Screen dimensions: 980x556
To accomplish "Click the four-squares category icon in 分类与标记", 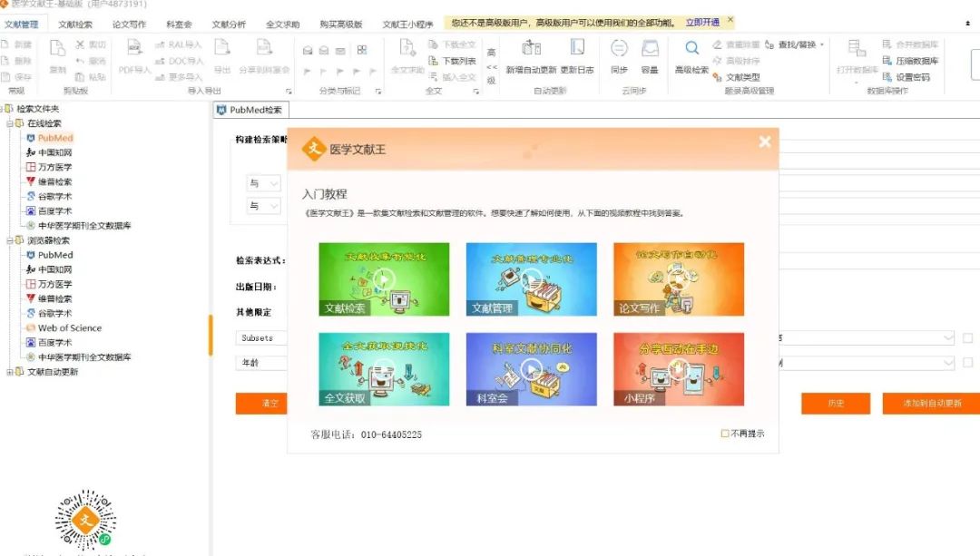I will pos(362,50).
